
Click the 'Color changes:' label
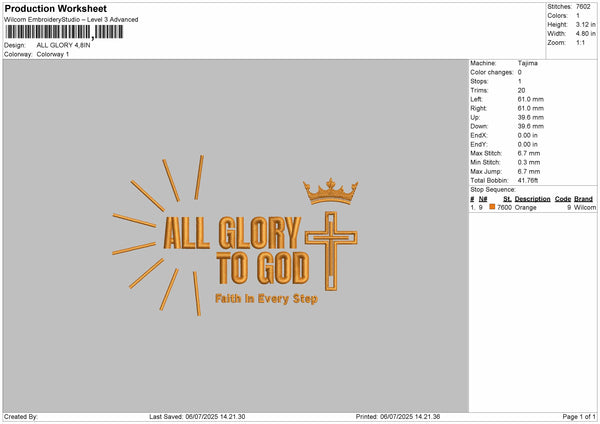[x=492, y=72]
